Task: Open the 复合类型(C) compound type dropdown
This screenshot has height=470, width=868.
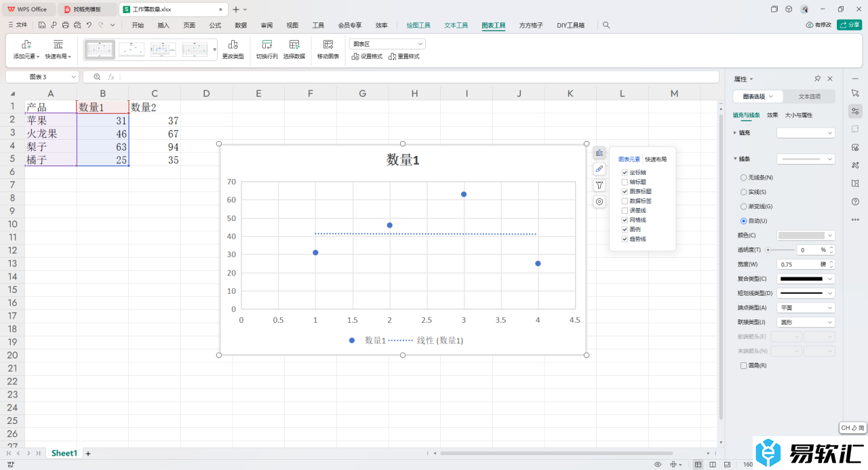Action: (806, 279)
